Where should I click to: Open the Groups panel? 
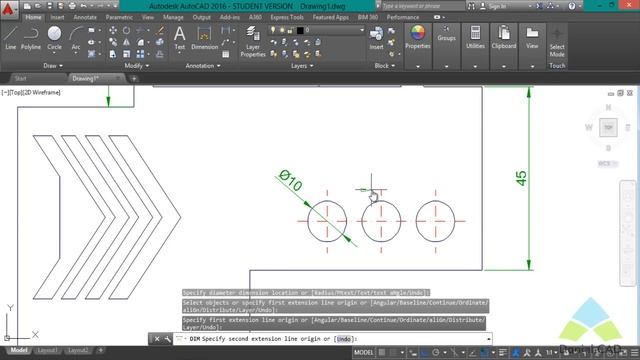pyautogui.click(x=447, y=33)
